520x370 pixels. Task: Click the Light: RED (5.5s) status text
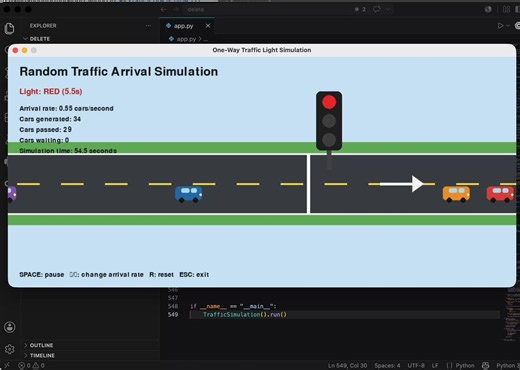click(51, 91)
